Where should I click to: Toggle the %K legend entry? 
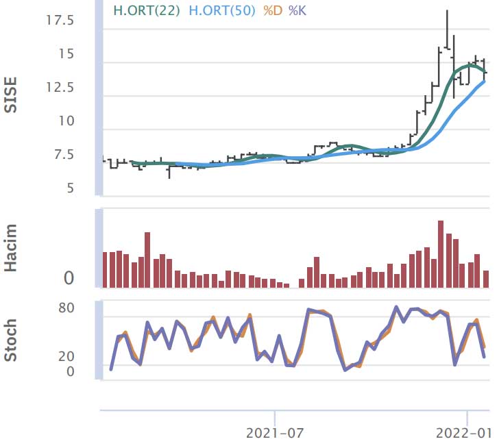point(297,11)
